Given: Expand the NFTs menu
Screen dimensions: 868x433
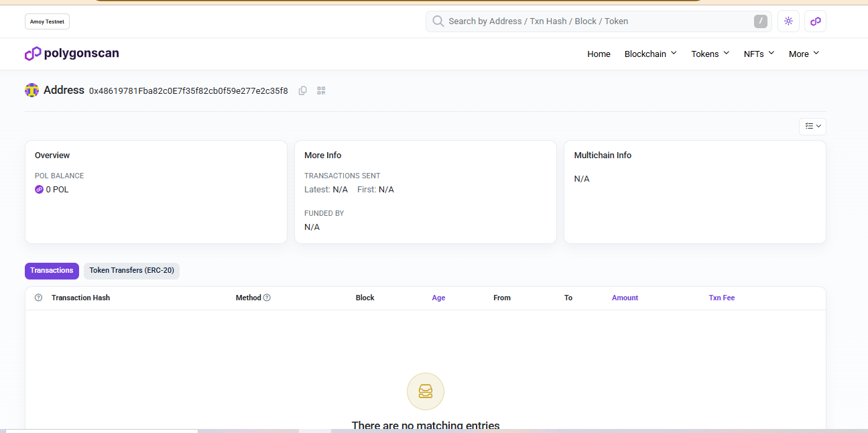Looking at the screenshot, I should tap(759, 54).
